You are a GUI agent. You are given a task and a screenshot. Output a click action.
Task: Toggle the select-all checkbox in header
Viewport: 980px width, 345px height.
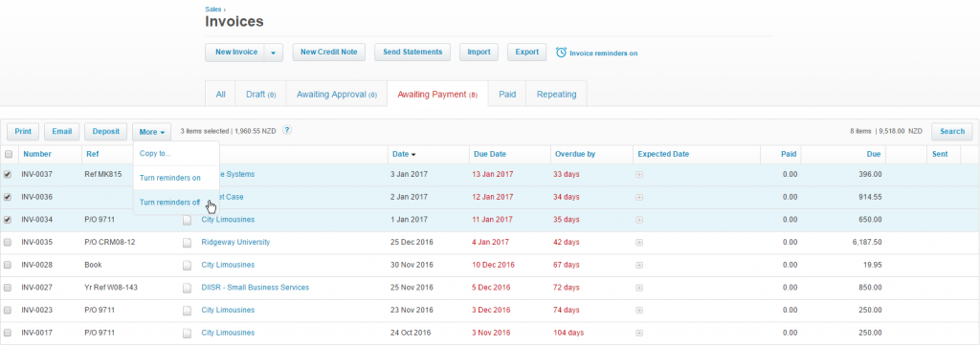click(x=8, y=154)
